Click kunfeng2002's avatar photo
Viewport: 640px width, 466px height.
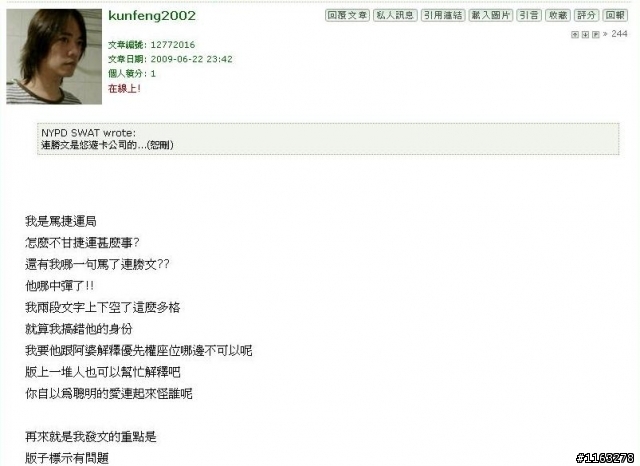tap(54, 56)
